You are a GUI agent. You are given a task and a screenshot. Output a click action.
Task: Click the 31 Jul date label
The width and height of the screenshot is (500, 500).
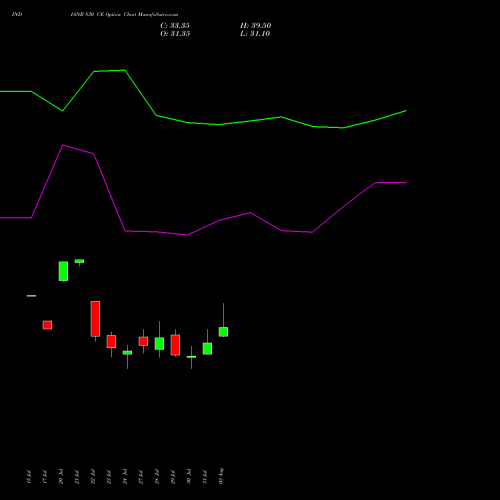pos(205,477)
